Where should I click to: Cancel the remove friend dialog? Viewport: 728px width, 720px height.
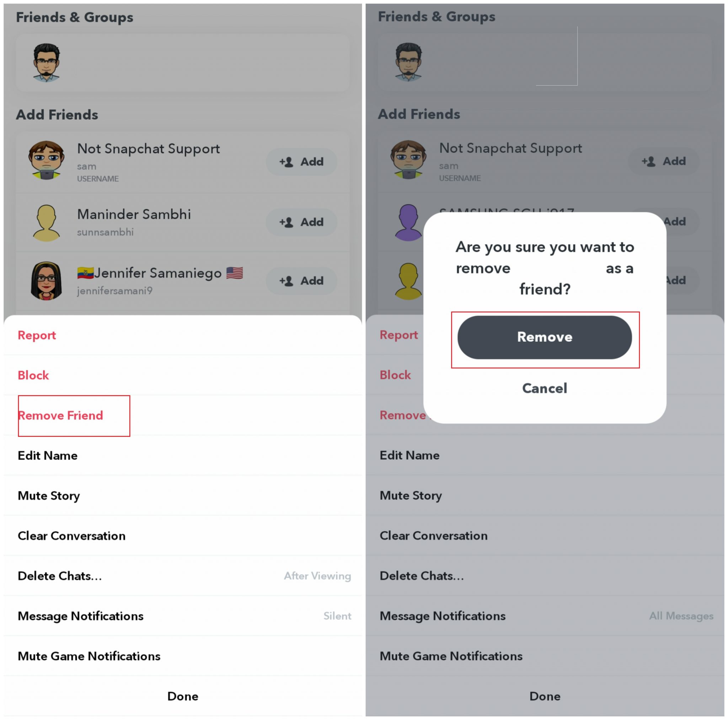[545, 388]
